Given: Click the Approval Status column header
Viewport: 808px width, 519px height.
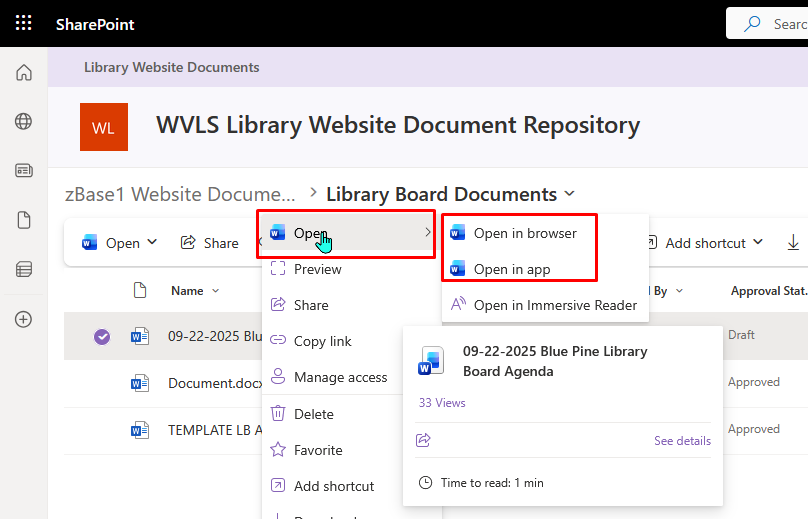Looking at the screenshot, I should 769,291.
